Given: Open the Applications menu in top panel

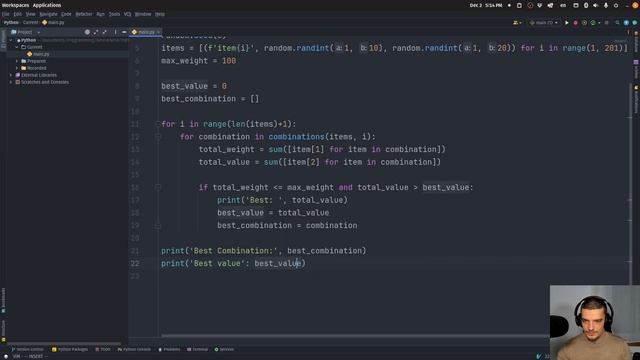Looking at the screenshot, I should 47,5.
